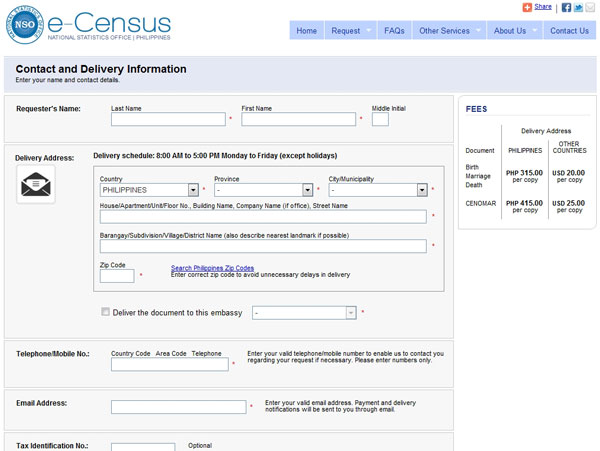The image size is (600, 451).
Task: Click the NSO e-Census logo
Action: [88, 24]
